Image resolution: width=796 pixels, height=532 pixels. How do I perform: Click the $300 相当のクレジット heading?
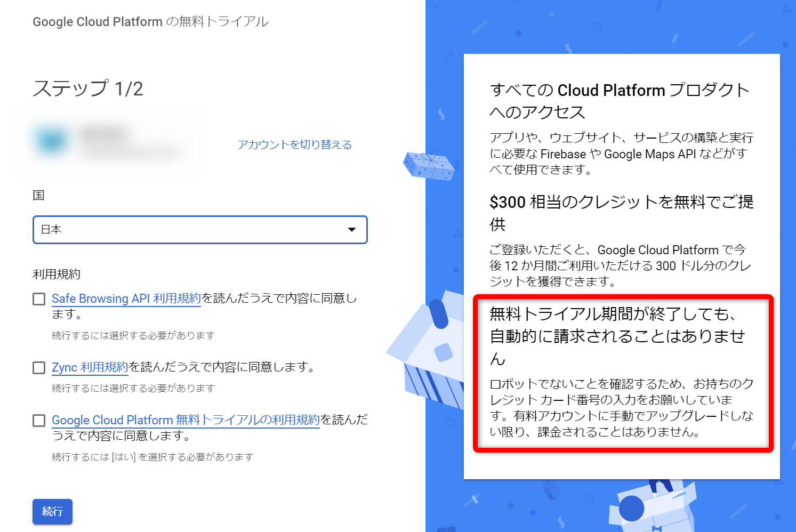[622, 213]
